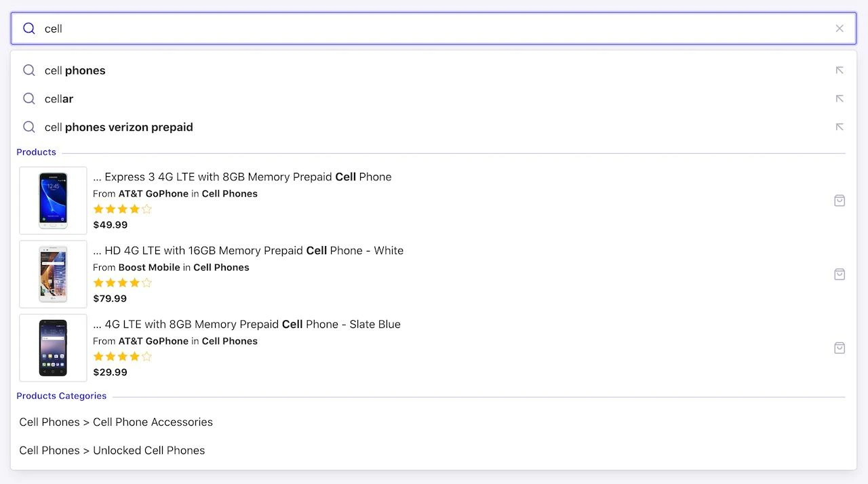Viewport: 868px width, 484px height.
Task: Click the magnifier icon in the search bar
Action: [28, 28]
